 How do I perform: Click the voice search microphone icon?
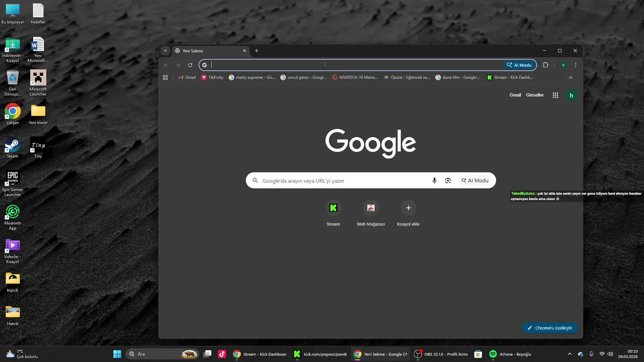click(x=434, y=180)
